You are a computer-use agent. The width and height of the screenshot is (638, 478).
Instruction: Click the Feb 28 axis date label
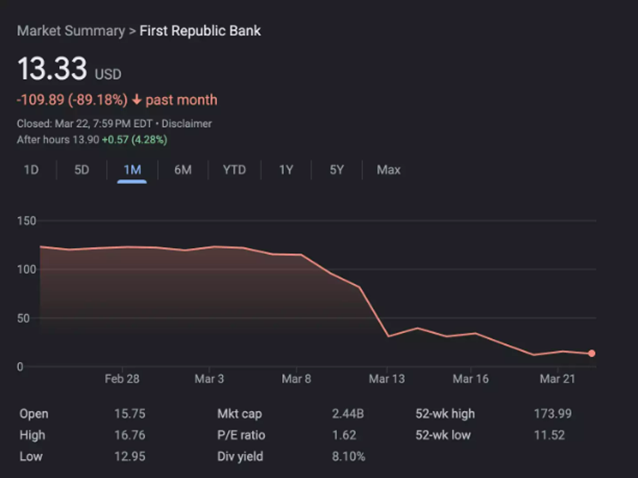pos(121,379)
